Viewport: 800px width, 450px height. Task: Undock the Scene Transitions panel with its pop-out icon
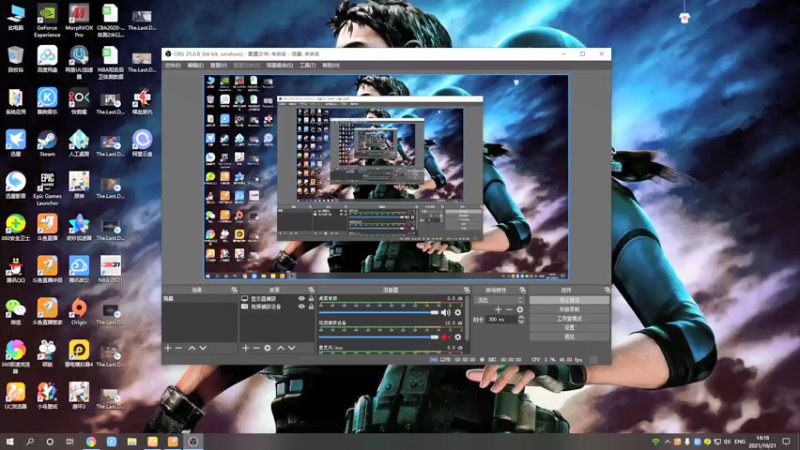[x=522, y=290]
